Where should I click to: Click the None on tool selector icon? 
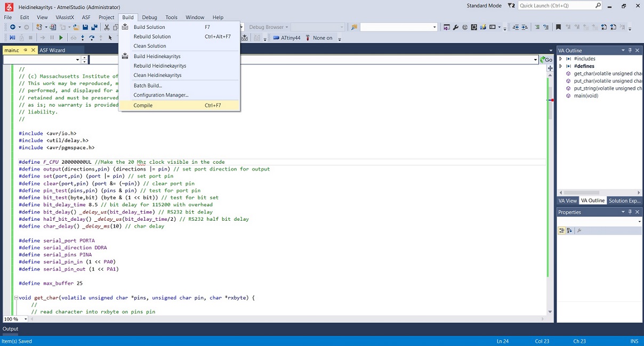point(308,38)
